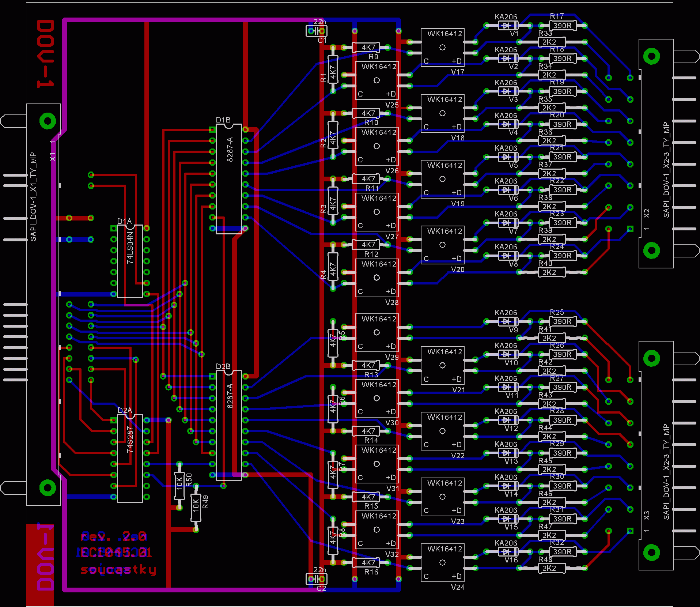Click the C1 22n capacitor symbol
The width and height of the screenshot is (700, 607).
pos(316,31)
